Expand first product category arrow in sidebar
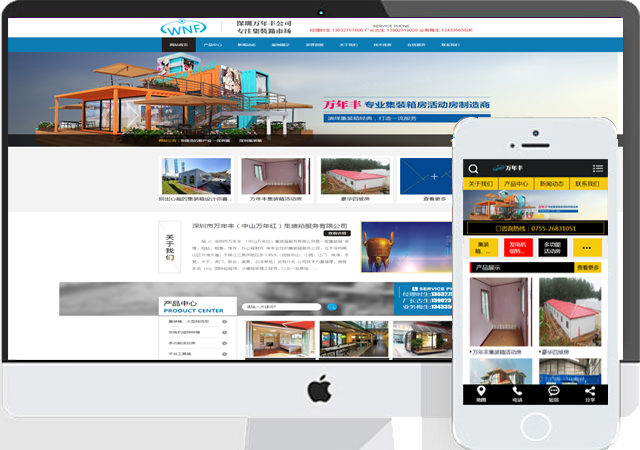Screen dimensions: 640x450 pos(224,322)
